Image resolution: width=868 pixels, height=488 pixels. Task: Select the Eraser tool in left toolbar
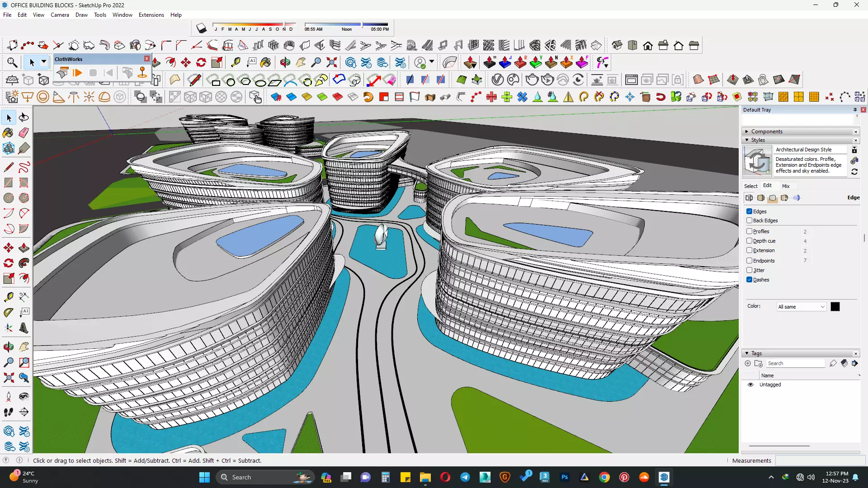24,133
